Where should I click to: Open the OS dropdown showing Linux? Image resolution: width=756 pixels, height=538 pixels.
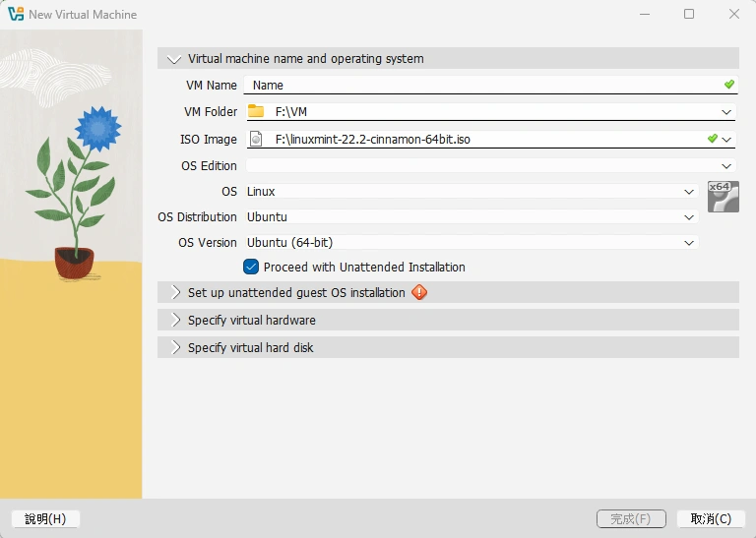(689, 192)
